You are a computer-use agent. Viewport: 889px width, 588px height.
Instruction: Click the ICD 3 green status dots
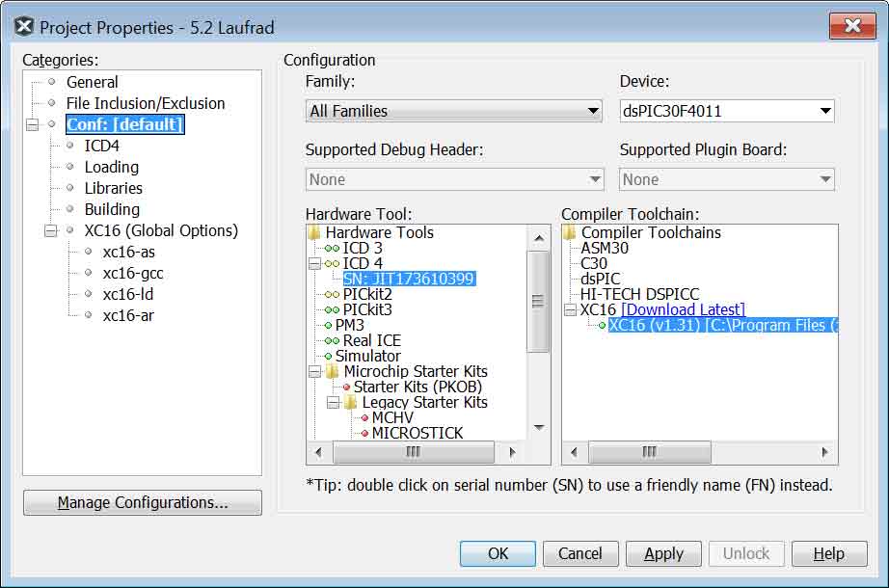[333, 249]
